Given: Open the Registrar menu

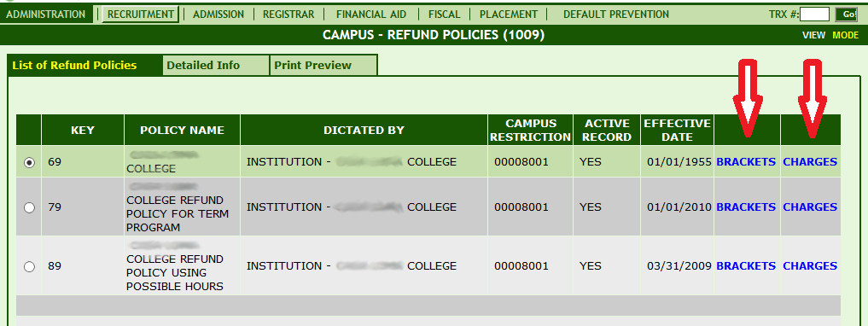Looking at the screenshot, I should coord(288,15).
